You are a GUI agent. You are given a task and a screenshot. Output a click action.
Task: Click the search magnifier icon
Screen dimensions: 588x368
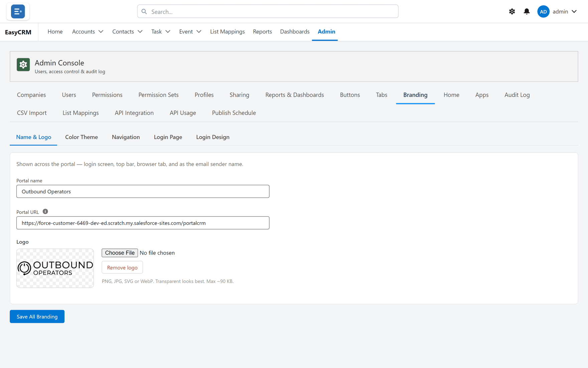(x=144, y=11)
